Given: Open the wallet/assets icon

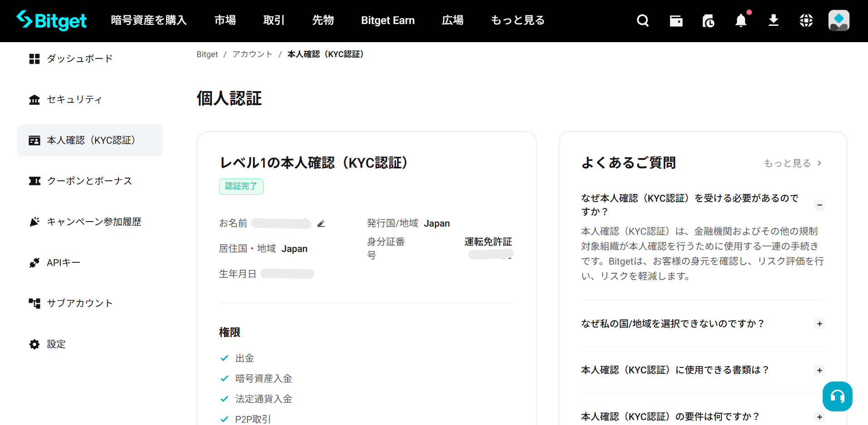Looking at the screenshot, I should (x=676, y=20).
